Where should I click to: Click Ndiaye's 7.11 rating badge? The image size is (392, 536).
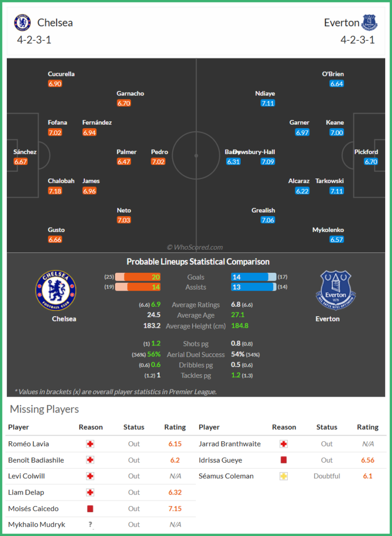click(267, 103)
